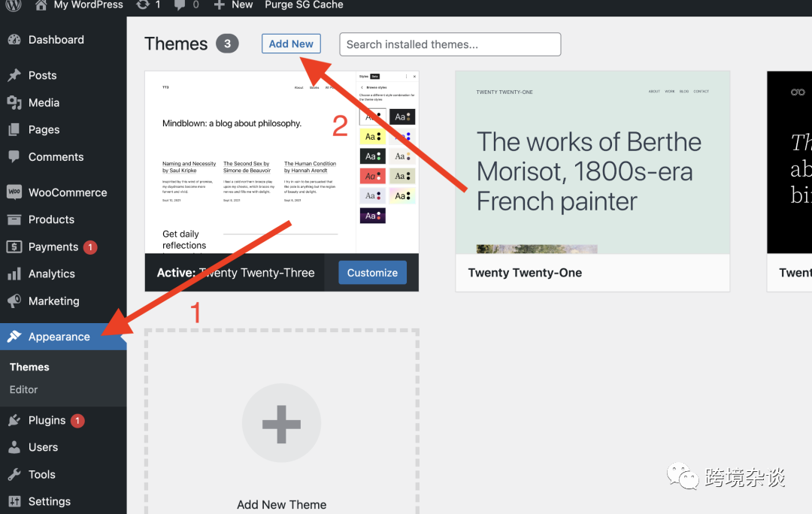Open the Pages menu item
Viewport: 812px width, 514px height.
44,129
